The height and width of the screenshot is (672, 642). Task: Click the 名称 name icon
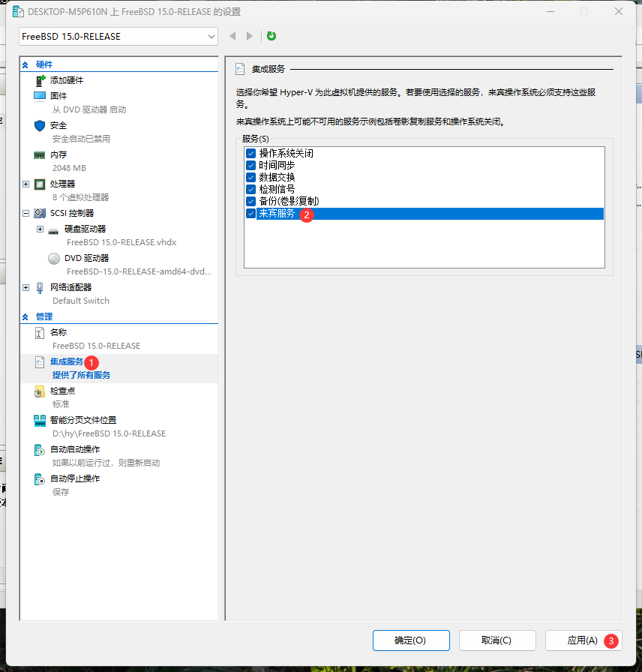pos(40,332)
